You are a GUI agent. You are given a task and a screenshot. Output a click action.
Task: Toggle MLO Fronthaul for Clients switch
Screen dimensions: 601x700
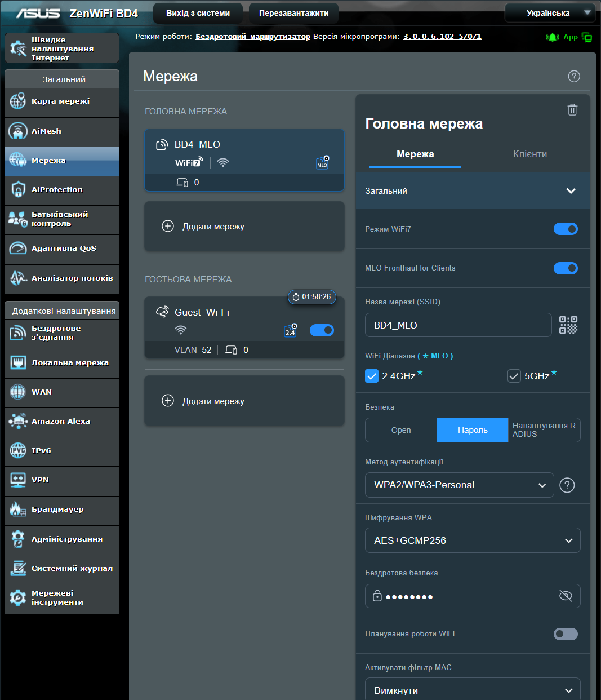[x=566, y=268]
